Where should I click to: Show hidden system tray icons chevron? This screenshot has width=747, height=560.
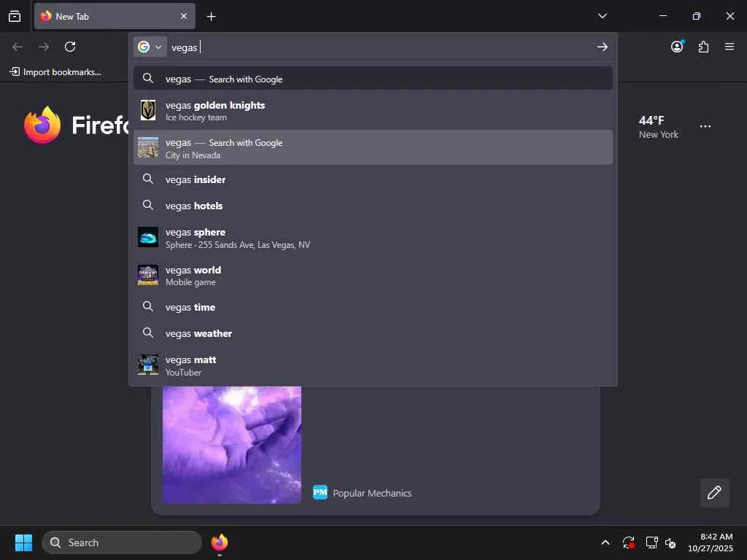click(605, 542)
